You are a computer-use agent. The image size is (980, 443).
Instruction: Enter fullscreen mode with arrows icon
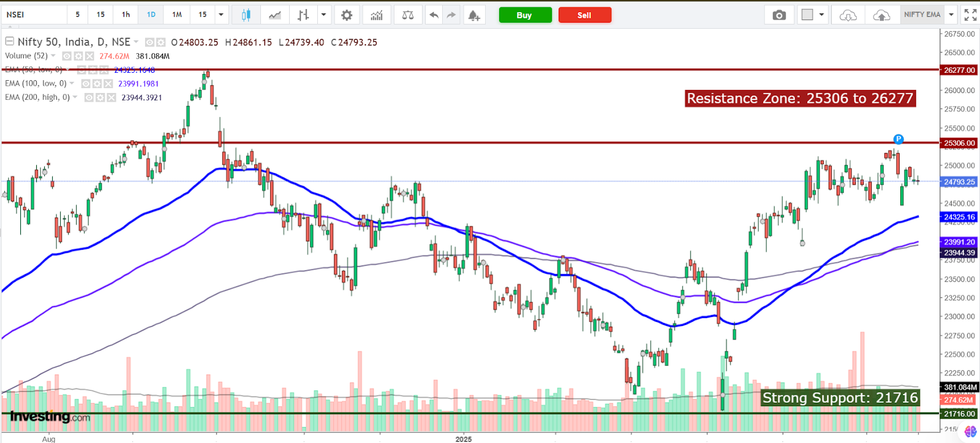(x=970, y=15)
